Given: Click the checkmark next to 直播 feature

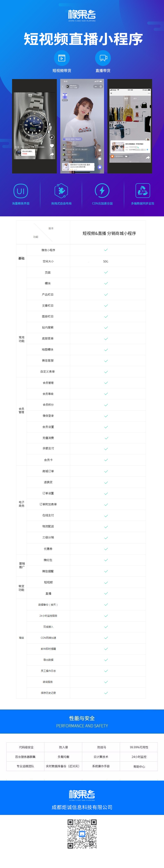Looking at the screenshot, I should click(x=106, y=593).
